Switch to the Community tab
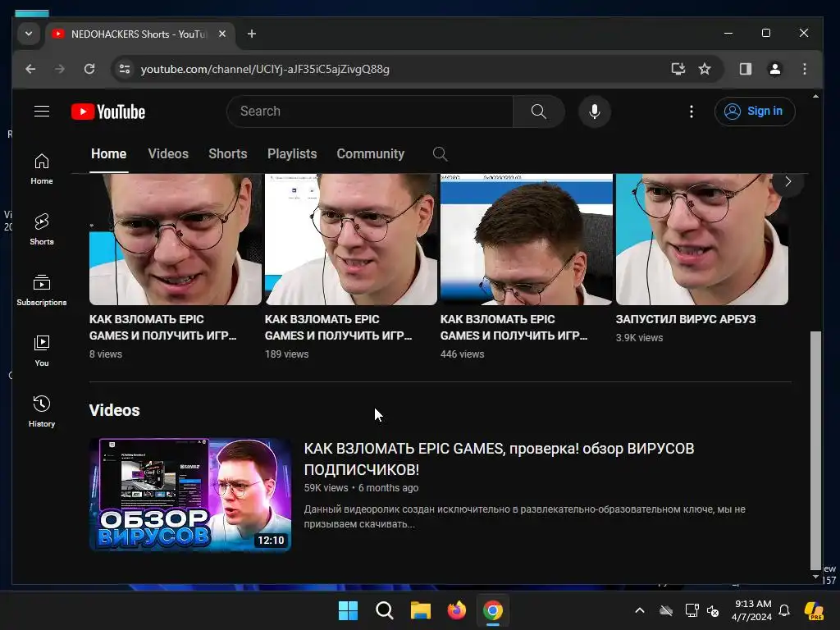Image resolution: width=840 pixels, height=630 pixels. point(370,153)
